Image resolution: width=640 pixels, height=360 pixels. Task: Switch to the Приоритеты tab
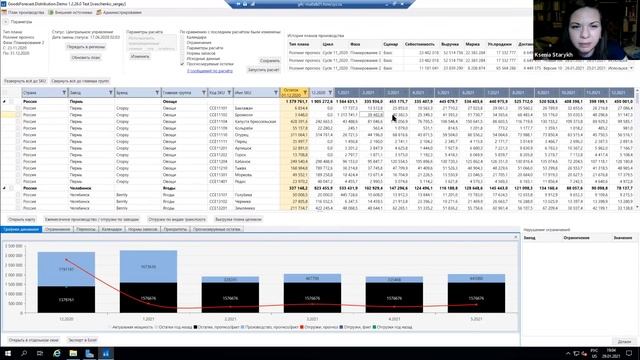pos(176,229)
